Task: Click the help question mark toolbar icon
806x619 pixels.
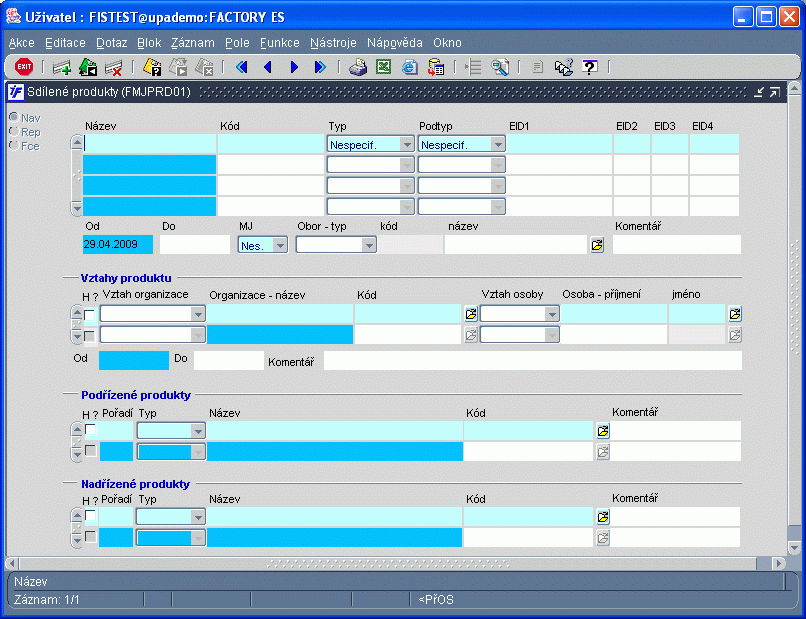Action: (x=590, y=67)
